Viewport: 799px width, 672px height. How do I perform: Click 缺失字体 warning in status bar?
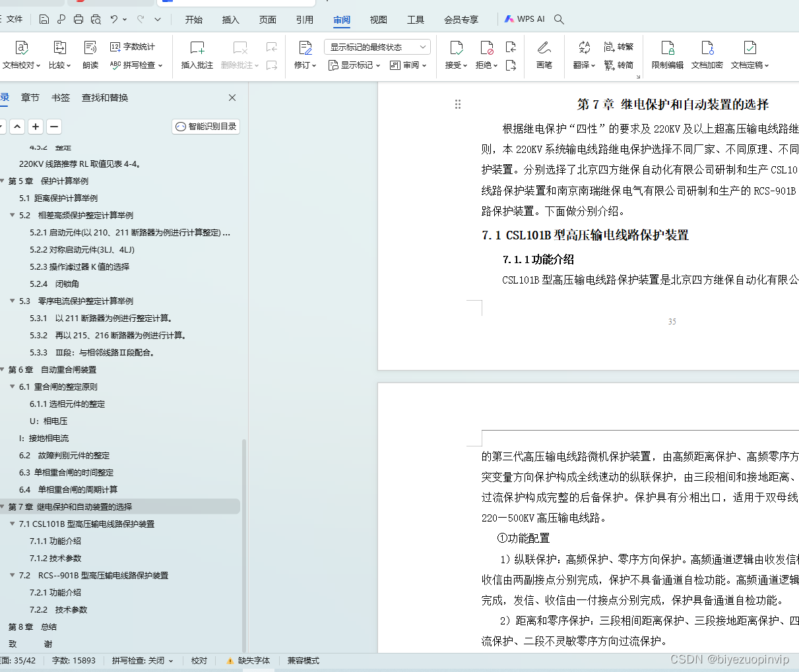point(248,660)
